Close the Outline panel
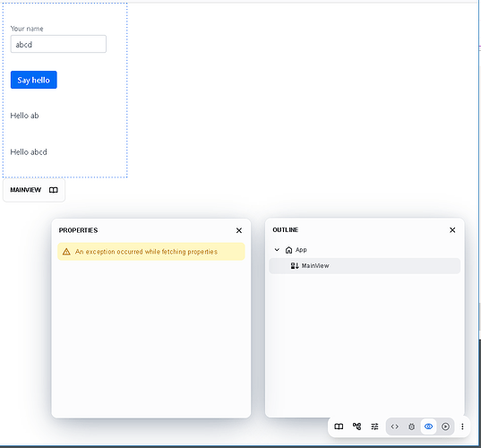This screenshot has height=448, width=481. (452, 230)
